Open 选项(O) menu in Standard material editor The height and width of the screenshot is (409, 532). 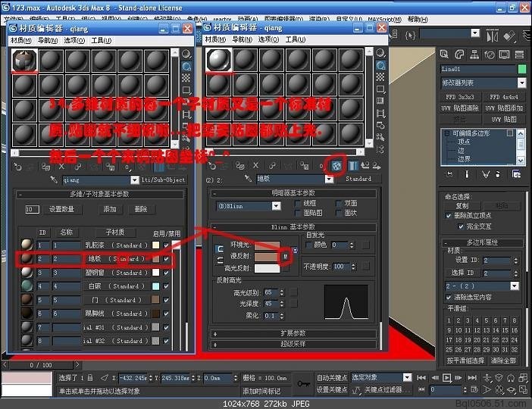click(268, 39)
